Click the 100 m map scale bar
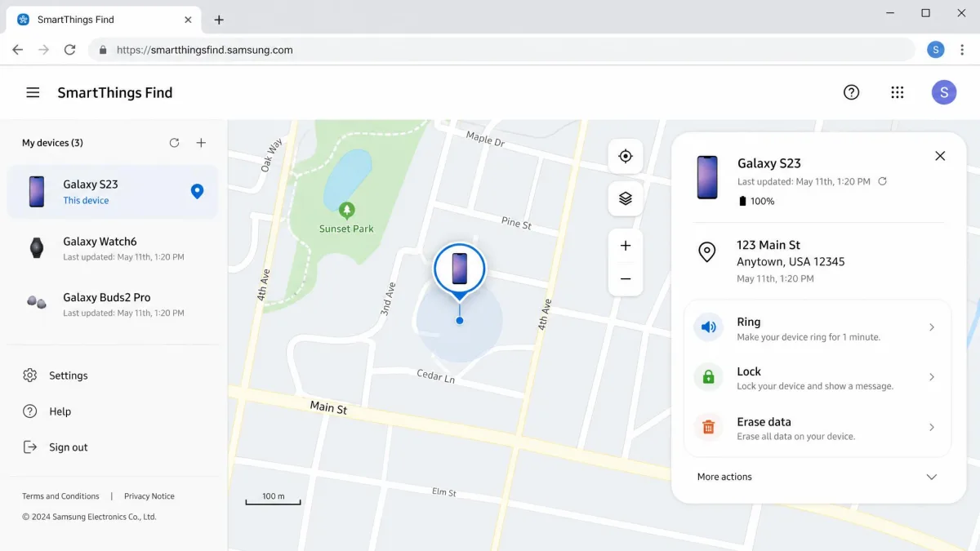 coord(274,500)
